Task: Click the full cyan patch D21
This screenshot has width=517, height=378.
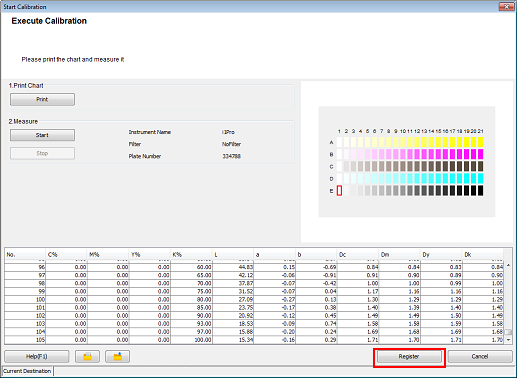Action: 480,178
